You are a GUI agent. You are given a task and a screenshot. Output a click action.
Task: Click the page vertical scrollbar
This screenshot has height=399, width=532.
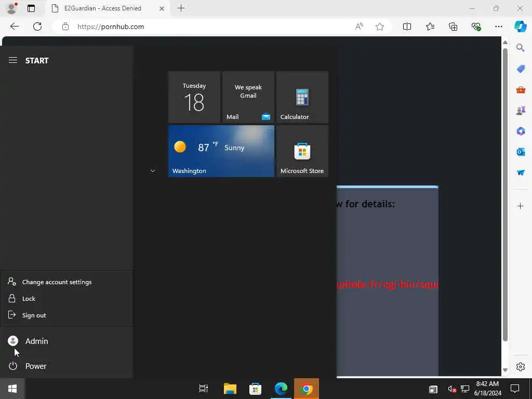click(x=505, y=195)
